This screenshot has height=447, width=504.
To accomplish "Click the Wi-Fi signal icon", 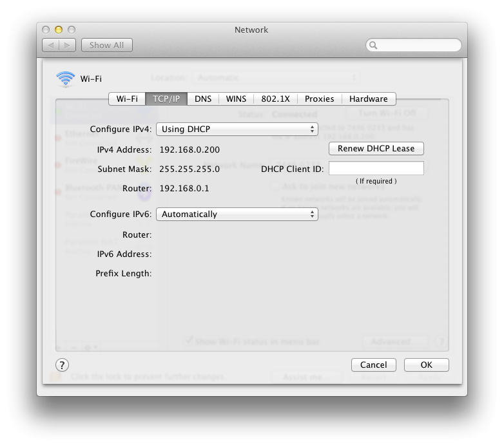I will [66, 79].
